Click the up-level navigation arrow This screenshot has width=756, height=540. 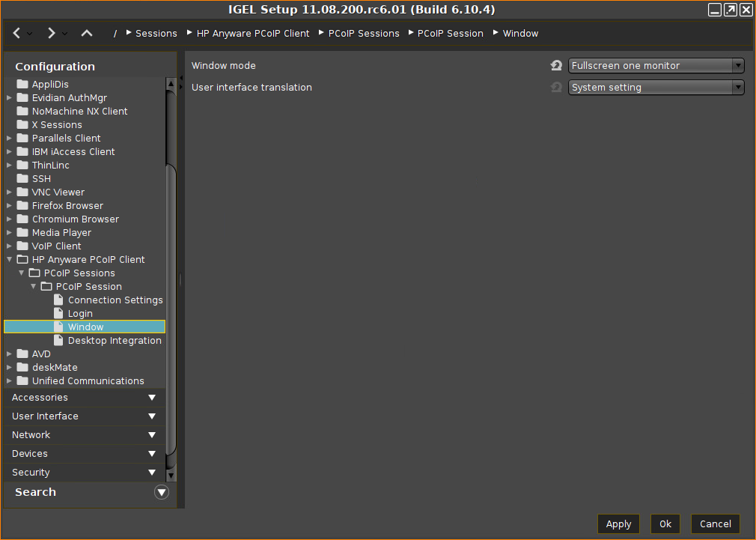(x=87, y=33)
